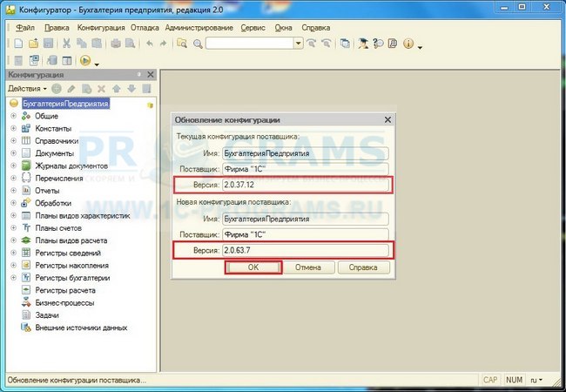Click the new configuration Версия field 2.0.63.7

point(304,251)
